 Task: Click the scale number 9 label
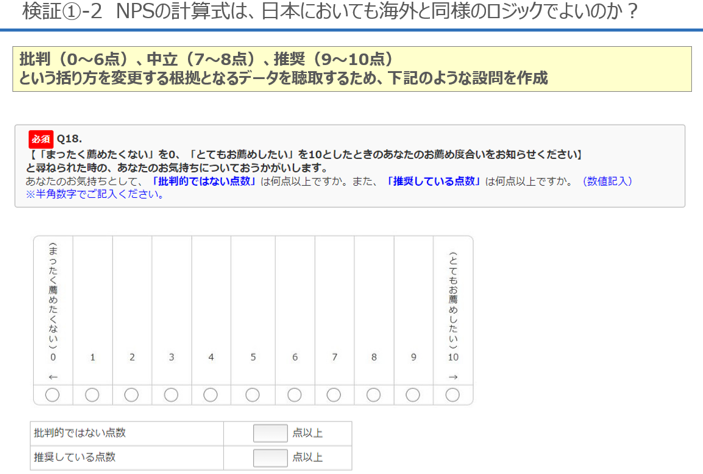413,357
